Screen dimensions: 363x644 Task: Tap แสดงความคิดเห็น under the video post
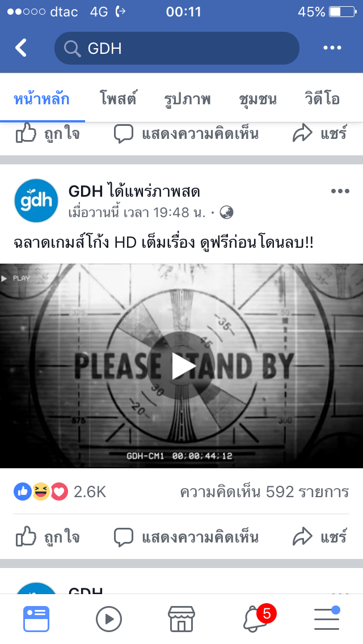click(x=186, y=537)
